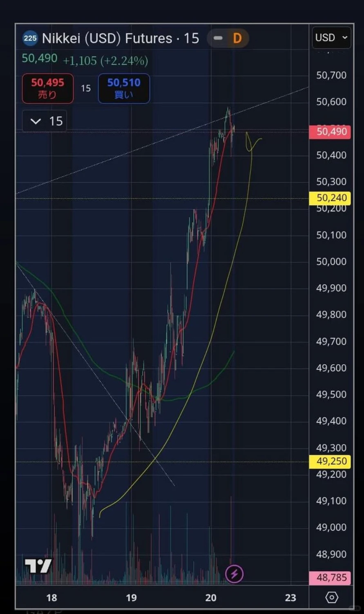
Task: Open the USD currency dropdown
Action: click(x=331, y=38)
